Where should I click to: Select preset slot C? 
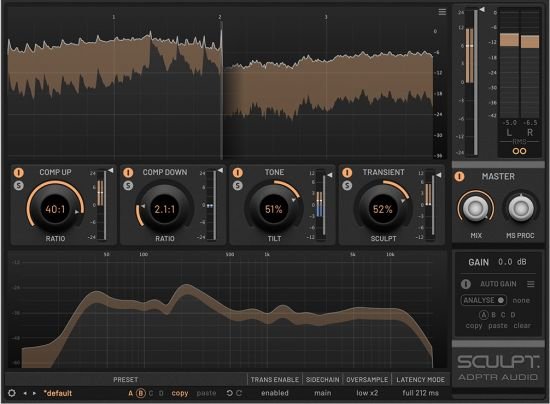click(x=151, y=393)
